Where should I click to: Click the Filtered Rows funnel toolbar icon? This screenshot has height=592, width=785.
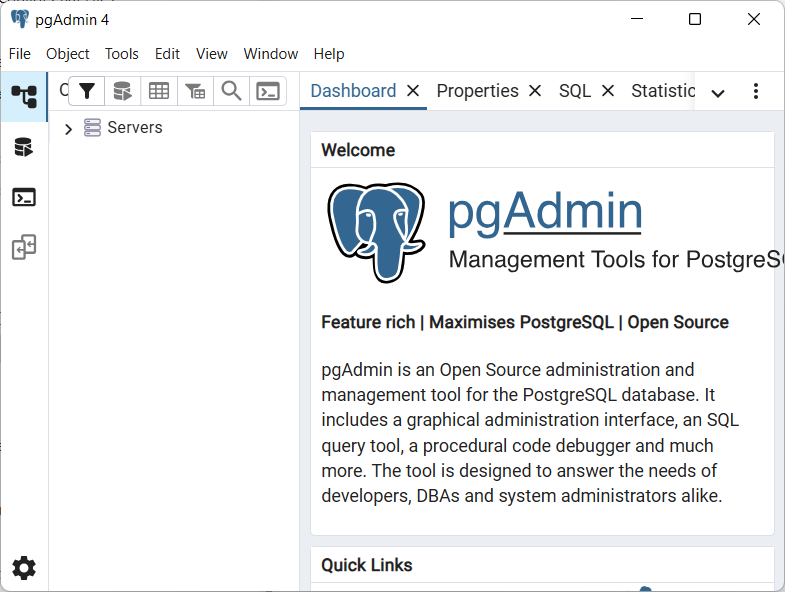coord(87,91)
